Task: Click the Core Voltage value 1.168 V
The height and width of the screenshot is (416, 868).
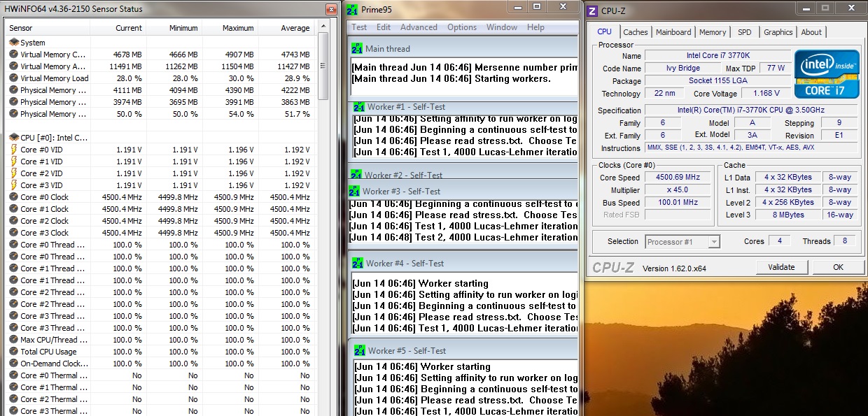Action: point(766,93)
